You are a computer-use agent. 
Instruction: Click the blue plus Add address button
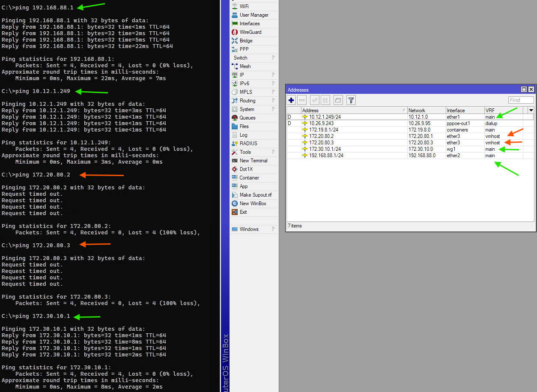point(292,100)
